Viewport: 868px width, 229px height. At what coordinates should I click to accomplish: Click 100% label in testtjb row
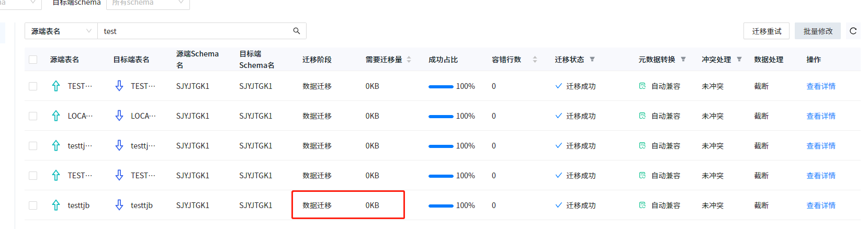click(x=466, y=205)
